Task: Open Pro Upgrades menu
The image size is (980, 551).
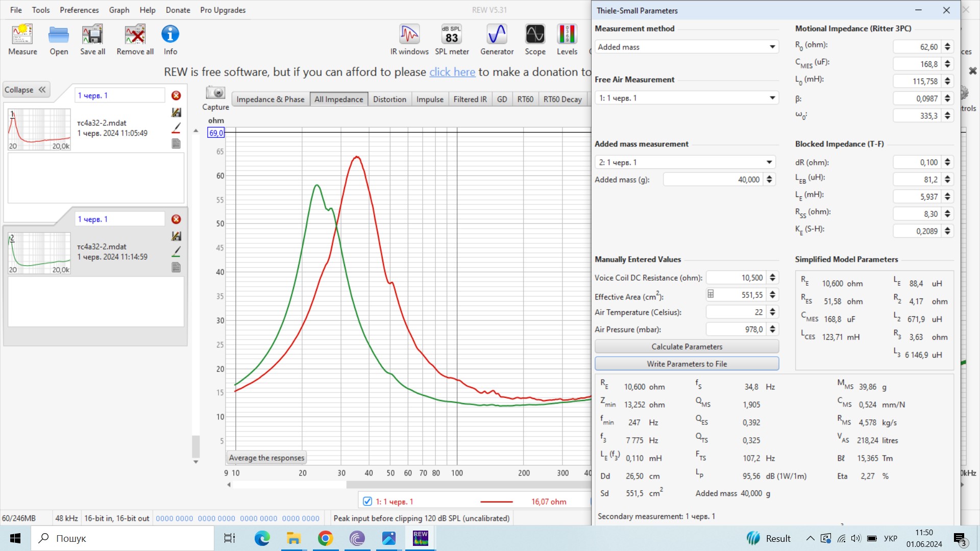Action: (223, 10)
